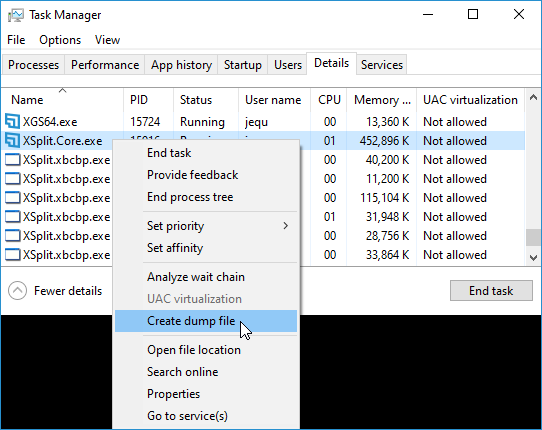
Task: Click the XGS64.exe process icon
Action: 12,121
